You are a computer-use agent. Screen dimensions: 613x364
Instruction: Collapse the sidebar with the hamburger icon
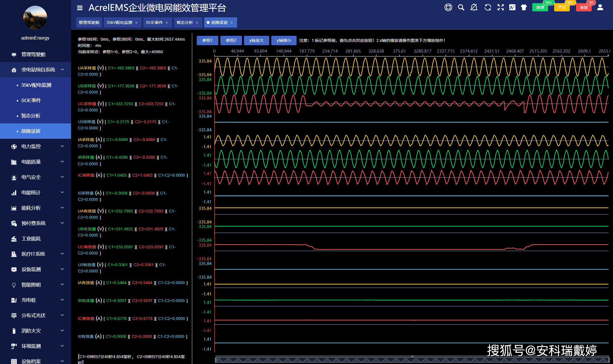(x=80, y=8)
